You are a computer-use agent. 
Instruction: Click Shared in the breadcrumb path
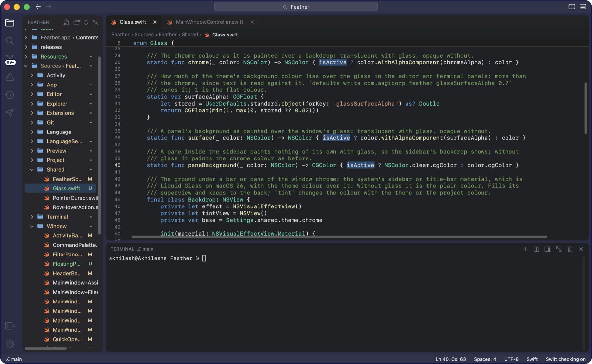(x=190, y=35)
